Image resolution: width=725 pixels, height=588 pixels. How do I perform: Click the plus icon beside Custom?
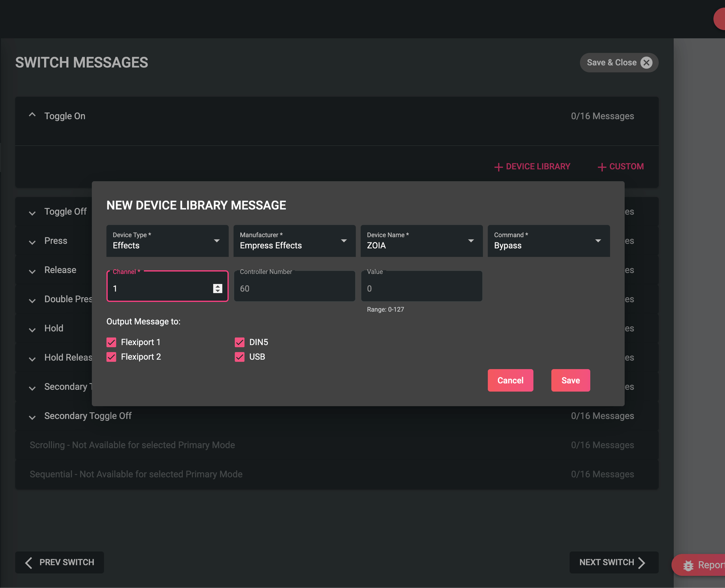click(x=602, y=167)
